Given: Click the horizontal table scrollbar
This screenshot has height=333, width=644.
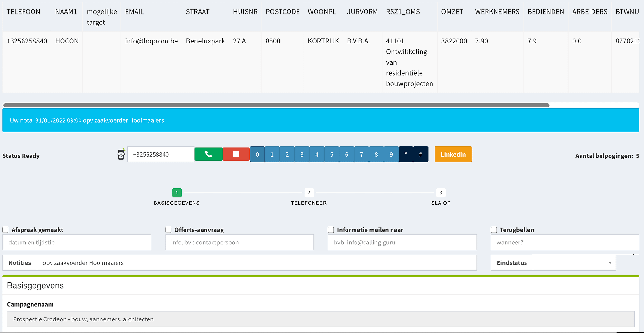Looking at the screenshot, I should coord(276,105).
